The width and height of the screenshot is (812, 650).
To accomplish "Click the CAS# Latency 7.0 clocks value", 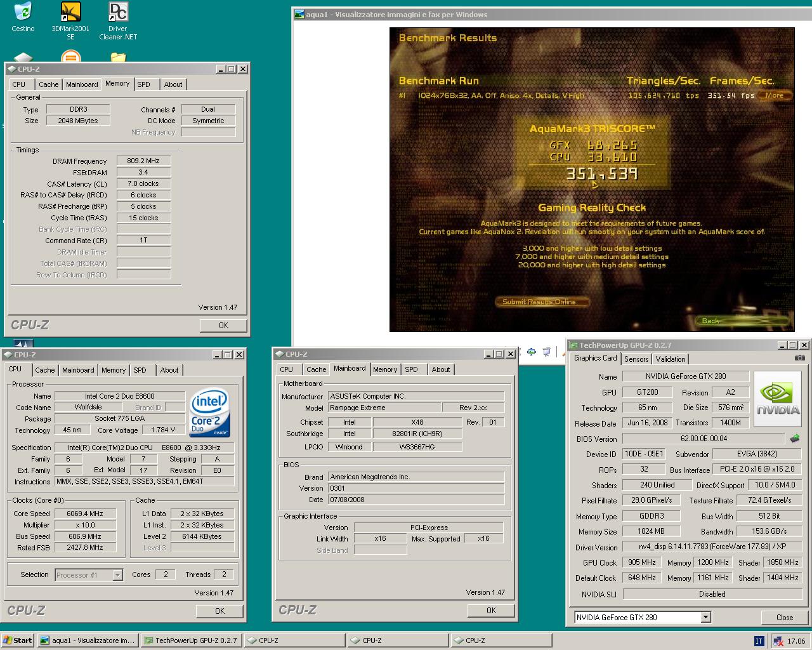I will coord(143,183).
